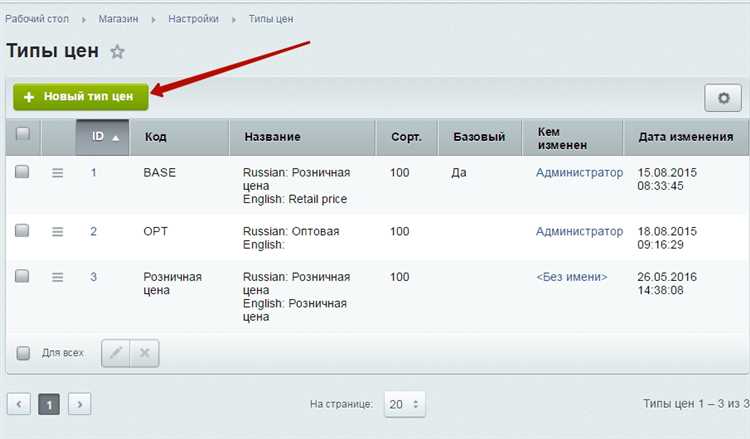Screen dimensions: 750x439
Task: Click the 'Новый тип цен' button
Action: tap(81, 97)
